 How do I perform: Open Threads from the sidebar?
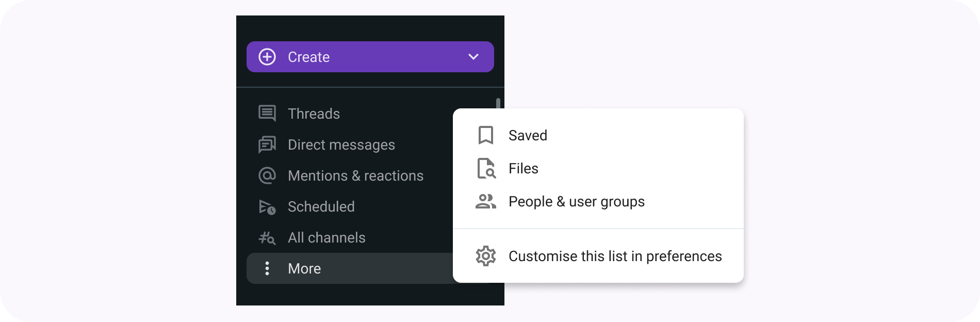click(x=314, y=114)
